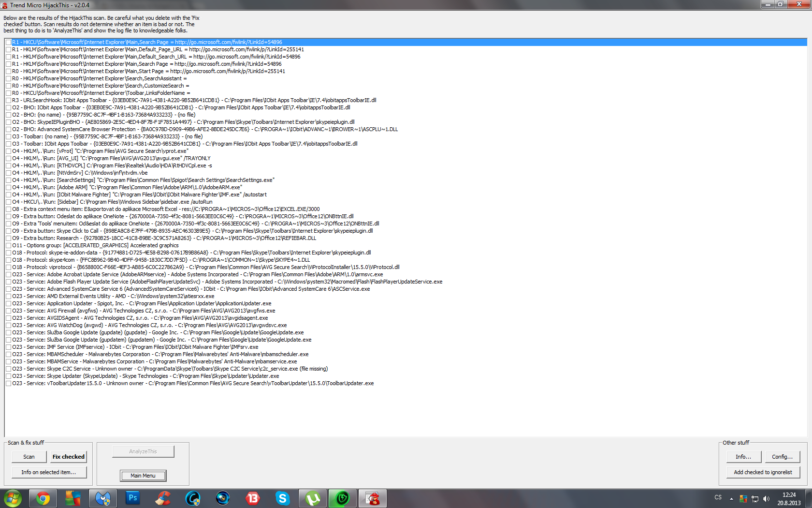Screen dimensions: 812x508
Task: Open AVG antivirus from the taskbar
Action: (73, 498)
